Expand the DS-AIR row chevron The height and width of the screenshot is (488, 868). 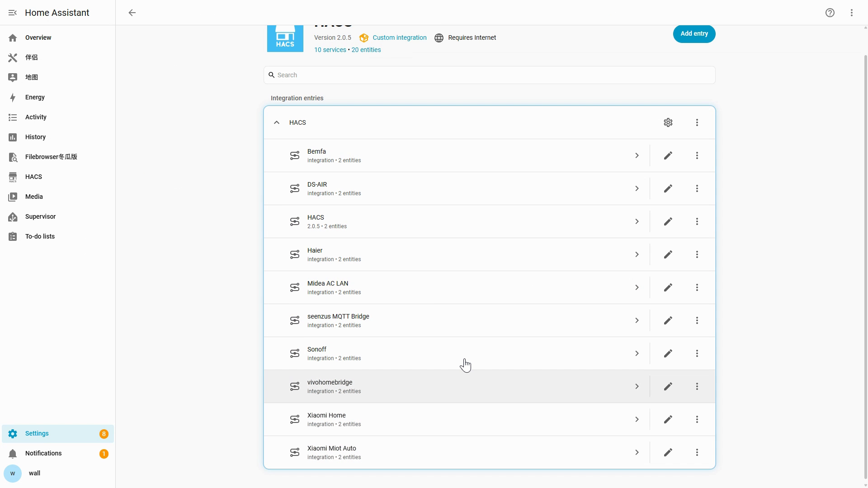637,188
